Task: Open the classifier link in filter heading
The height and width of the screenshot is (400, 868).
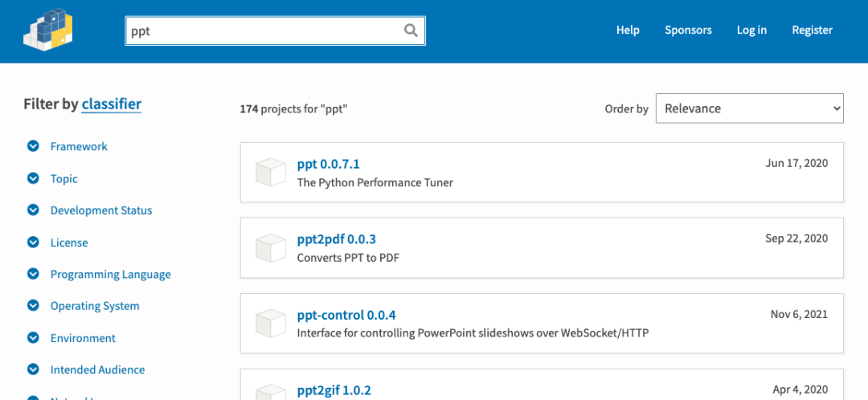Action: [111, 104]
